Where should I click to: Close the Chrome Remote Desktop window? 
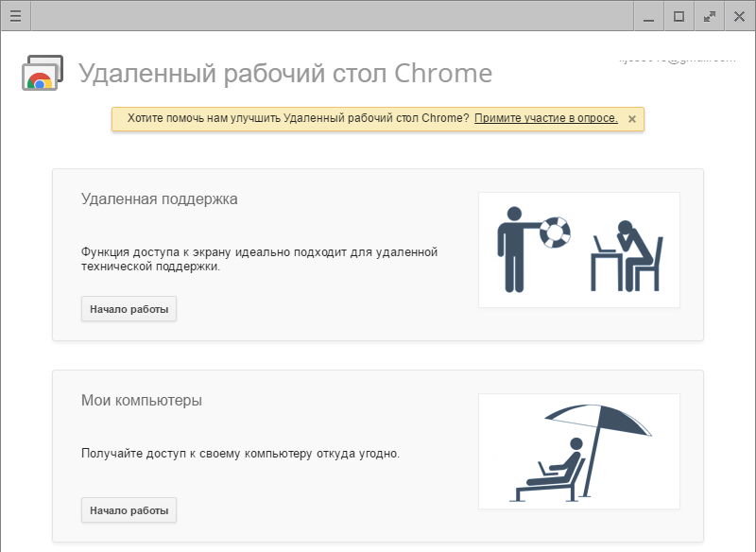pos(739,16)
